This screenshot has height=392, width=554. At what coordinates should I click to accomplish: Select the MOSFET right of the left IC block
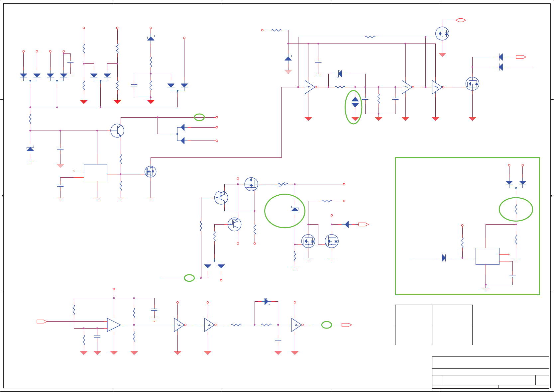(151, 172)
